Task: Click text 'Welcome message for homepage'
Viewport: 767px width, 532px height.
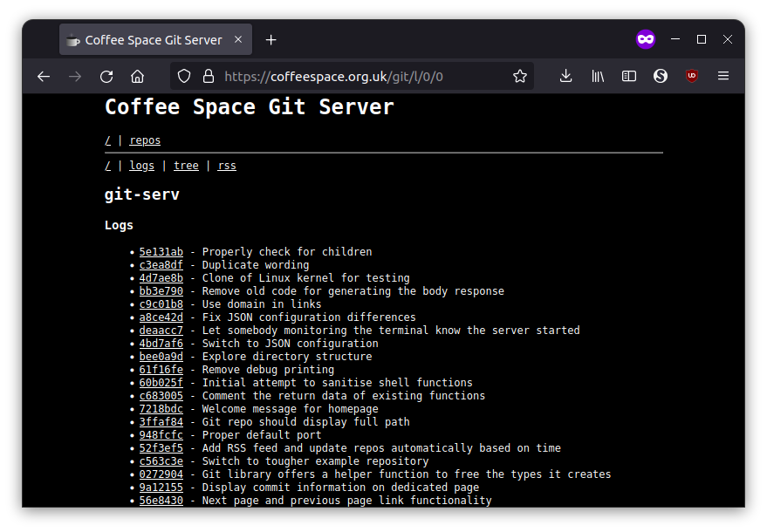Action: tap(290, 409)
